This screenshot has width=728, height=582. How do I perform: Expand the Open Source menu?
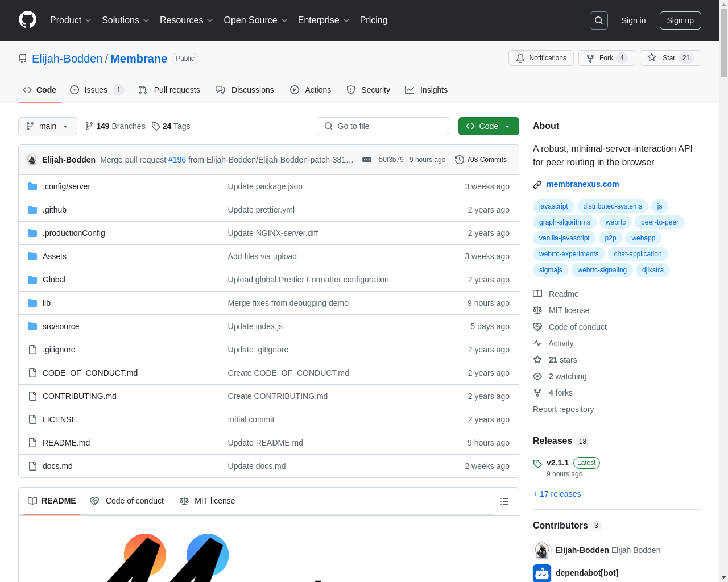coord(256,20)
